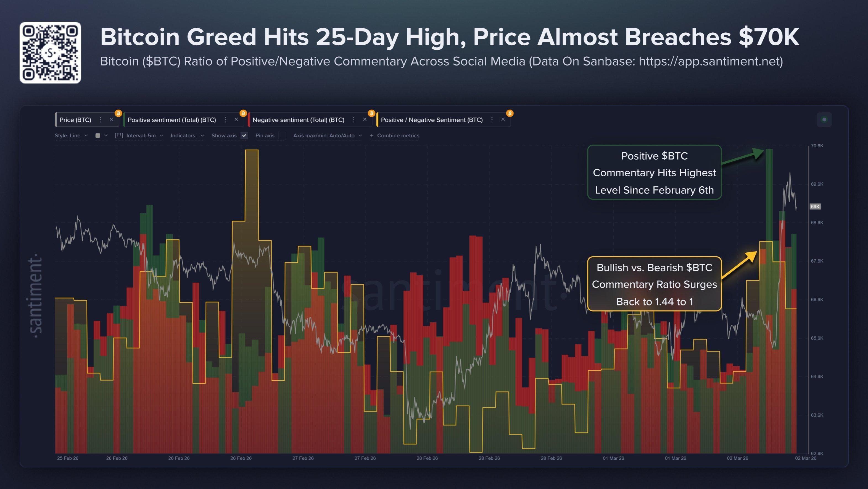Open the color swatch next to Style
Viewport: 868px width, 489px height.
98,135
